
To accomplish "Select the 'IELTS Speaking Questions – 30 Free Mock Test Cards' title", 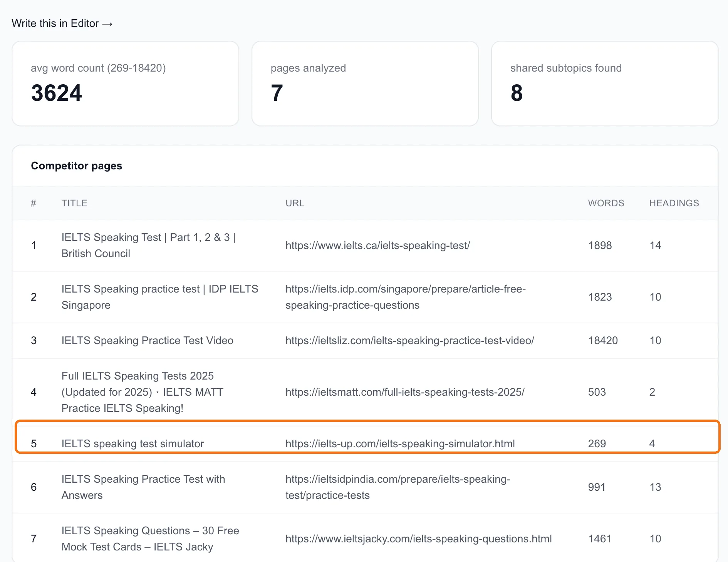I will pyautogui.click(x=150, y=539).
